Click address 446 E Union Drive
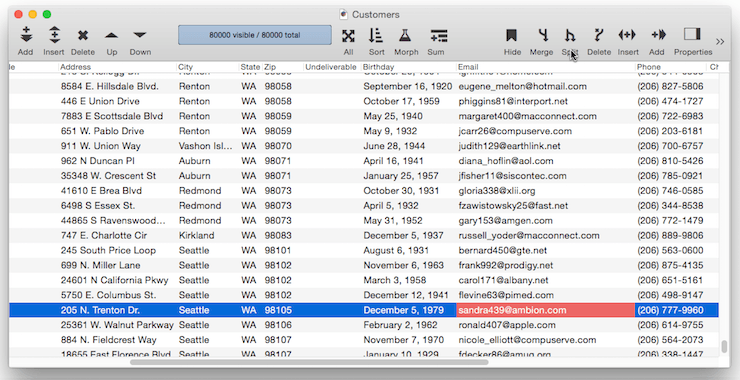 100,101
